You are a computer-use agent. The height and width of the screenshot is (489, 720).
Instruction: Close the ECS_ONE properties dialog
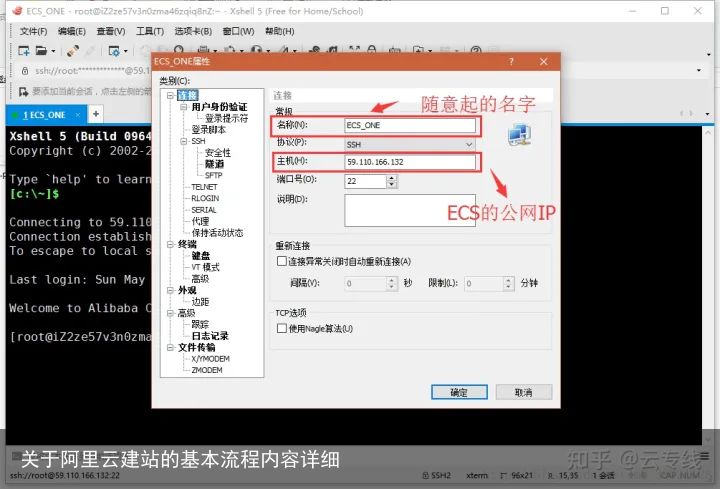click(x=544, y=62)
